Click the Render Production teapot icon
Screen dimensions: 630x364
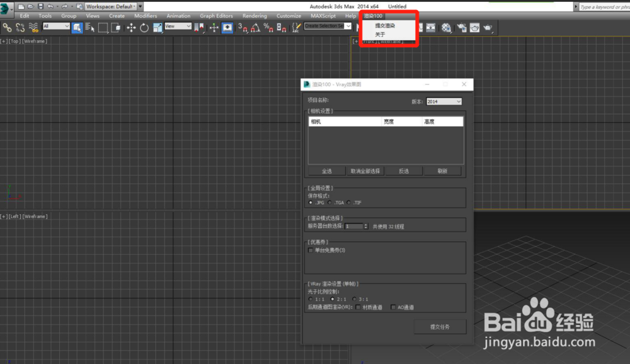[488, 27]
